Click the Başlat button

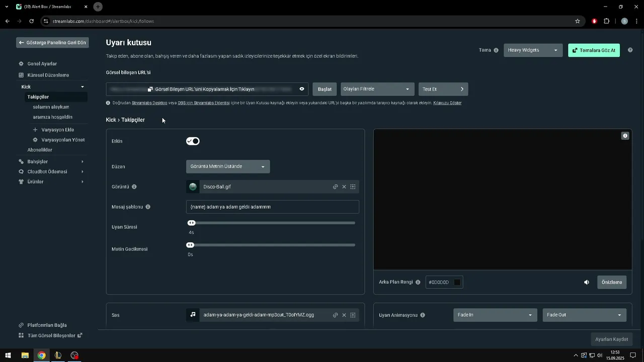325,89
